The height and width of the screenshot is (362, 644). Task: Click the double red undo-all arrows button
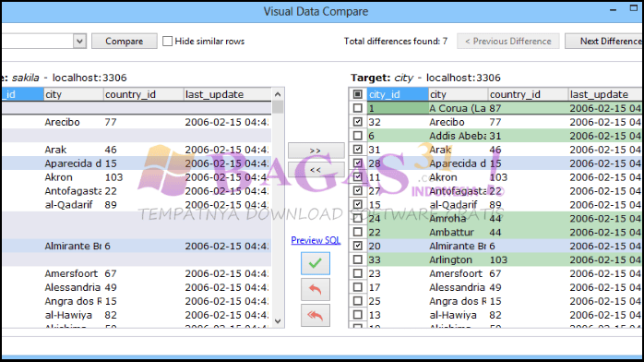315,316
